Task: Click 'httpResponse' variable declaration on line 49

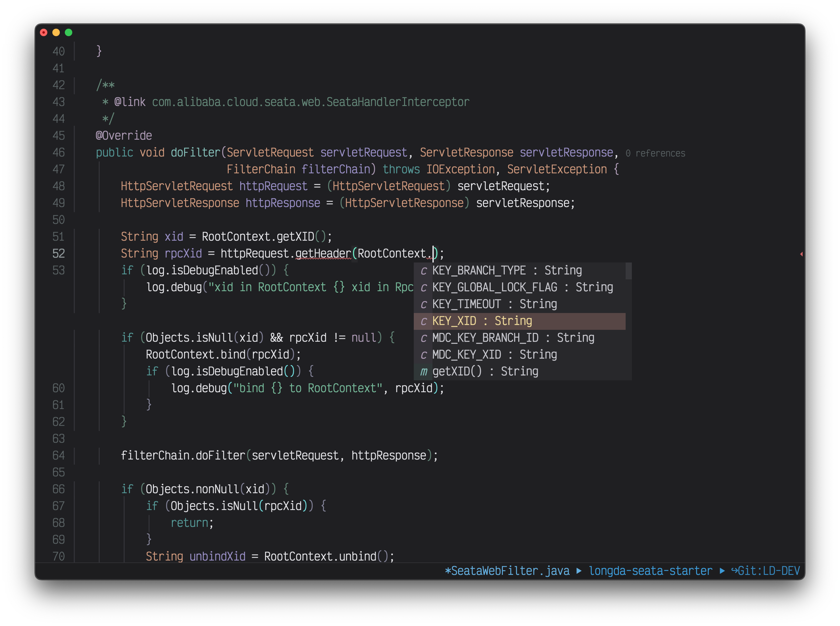Action: [283, 203]
